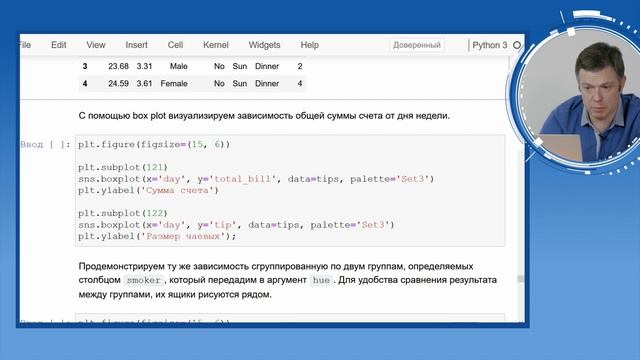Click the Ввод [ ] prompt of boxplot cell

tap(45, 144)
